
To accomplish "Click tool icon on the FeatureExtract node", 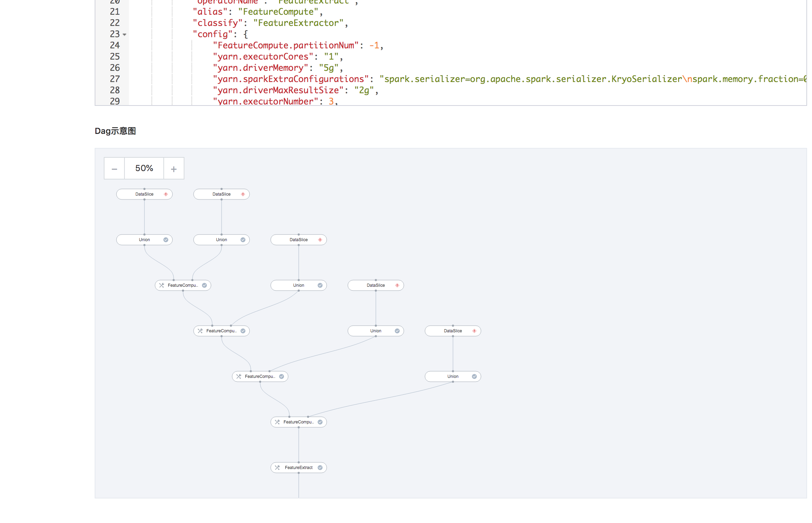I will [277, 468].
